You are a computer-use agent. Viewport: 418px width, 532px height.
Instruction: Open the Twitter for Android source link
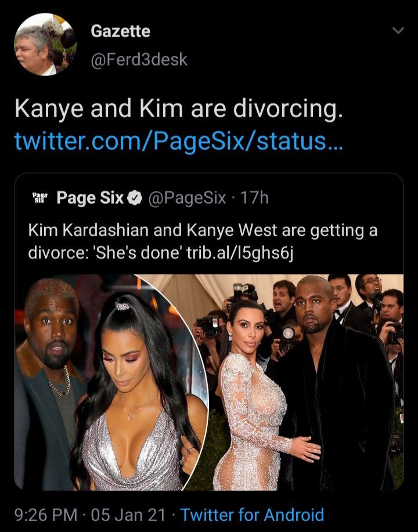[x=252, y=515]
